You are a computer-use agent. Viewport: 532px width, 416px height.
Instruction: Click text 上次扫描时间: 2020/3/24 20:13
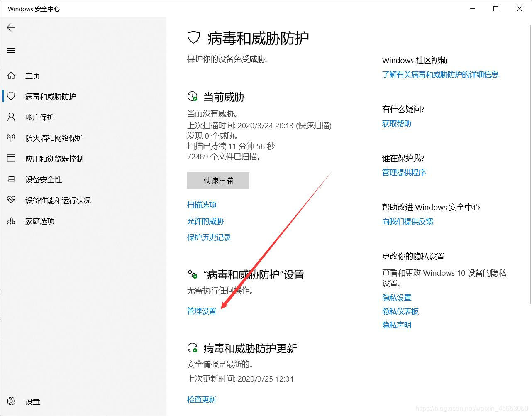click(240, 125)
